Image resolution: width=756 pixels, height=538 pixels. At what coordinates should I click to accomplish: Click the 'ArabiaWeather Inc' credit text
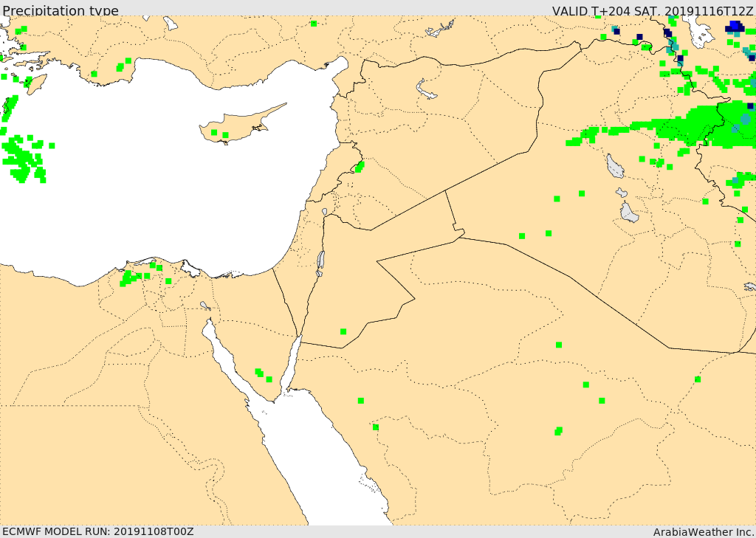tap(703, 532)
